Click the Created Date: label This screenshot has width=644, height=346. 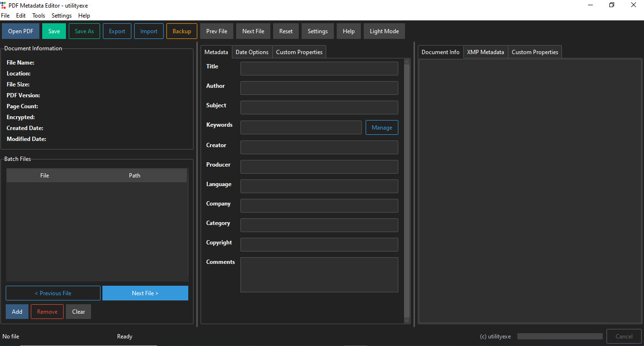pyautogui.click(x=25, y=128)
